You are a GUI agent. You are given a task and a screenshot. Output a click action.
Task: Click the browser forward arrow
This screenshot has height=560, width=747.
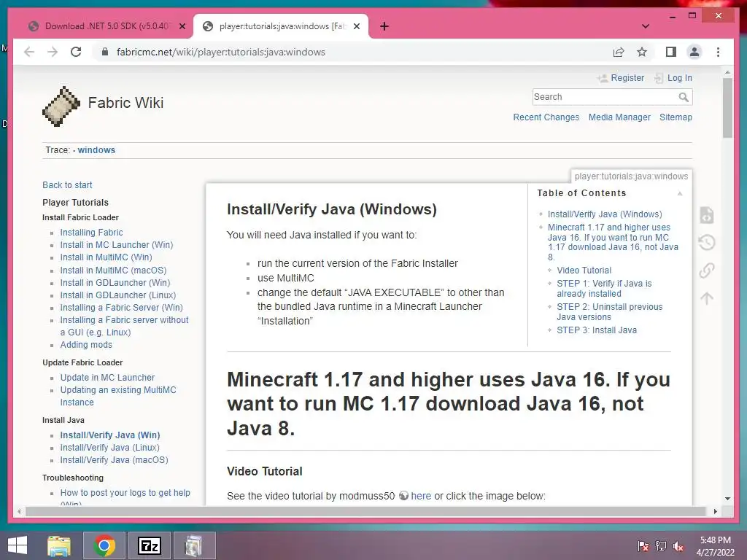coord(53,52)
